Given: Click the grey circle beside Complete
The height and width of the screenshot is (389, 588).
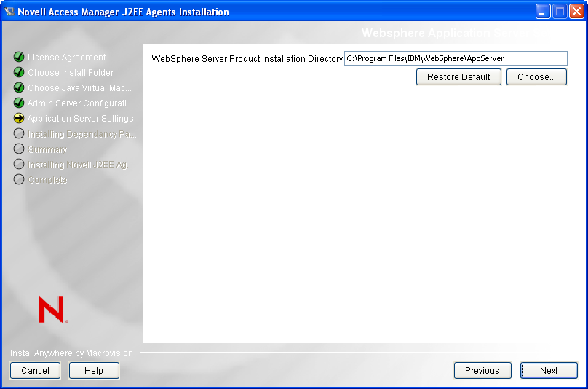Looking at the screenshot, I should [x=19, y=179].
